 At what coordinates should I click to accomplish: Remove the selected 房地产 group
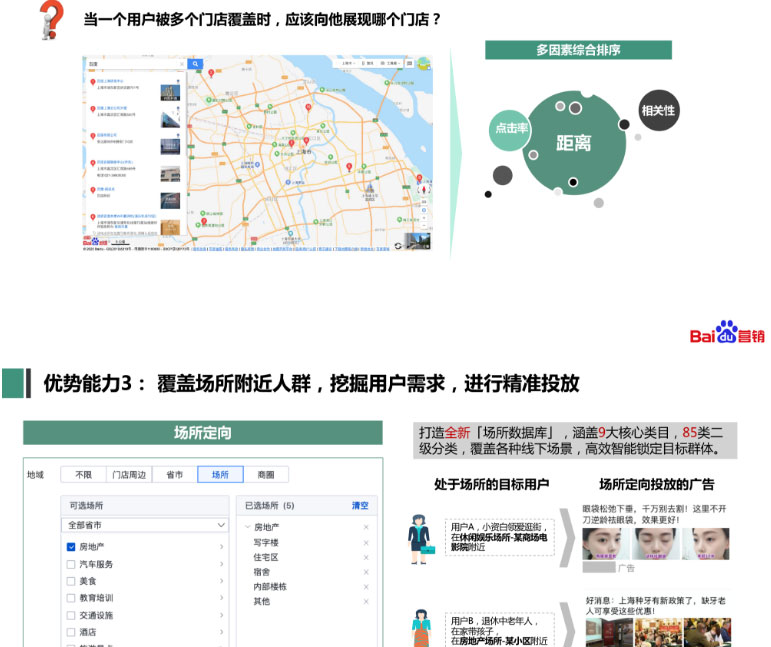tap(366, 528)
